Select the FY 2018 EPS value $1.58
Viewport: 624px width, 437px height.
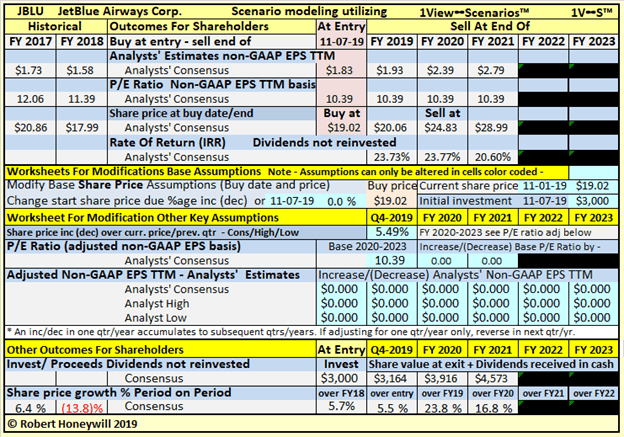coord(80,70)
